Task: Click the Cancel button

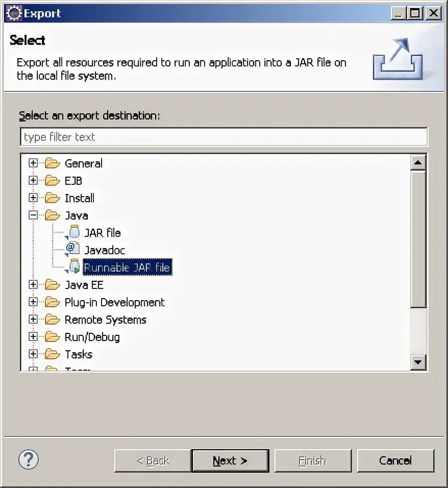Action: (395, 460)
